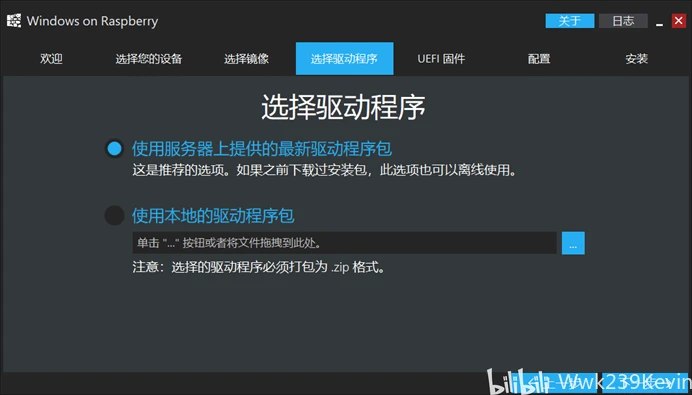692x395 pixels.
Task: Click the "..." browse button
Action: click(573, 243)
